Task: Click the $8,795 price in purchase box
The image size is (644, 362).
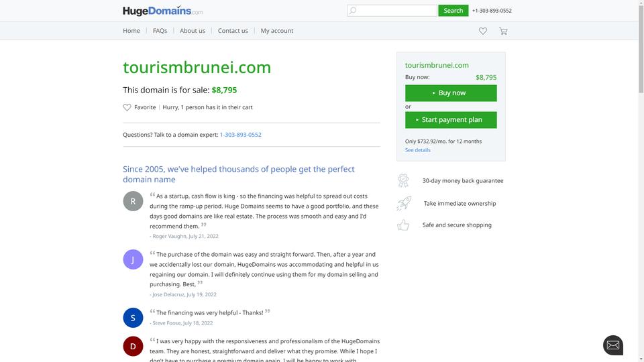Action: 486,77
